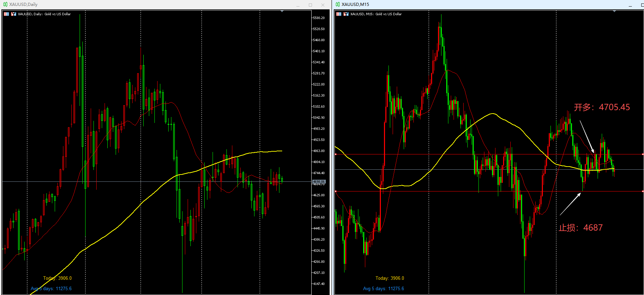Select the 开多: 4705.45 text label
Image resolution: width=644 pixels, height=295 pixels.
(602, 107)
